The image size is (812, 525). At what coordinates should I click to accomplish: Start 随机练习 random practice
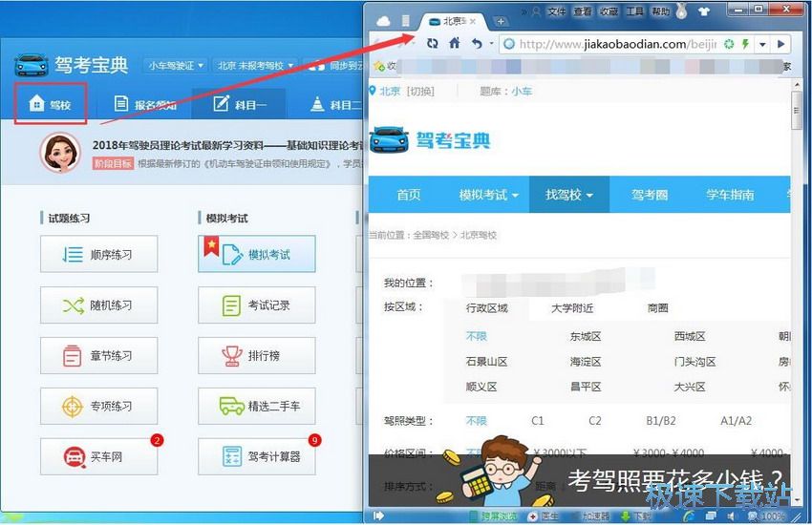pyautogui.click(x=99, y=305)
